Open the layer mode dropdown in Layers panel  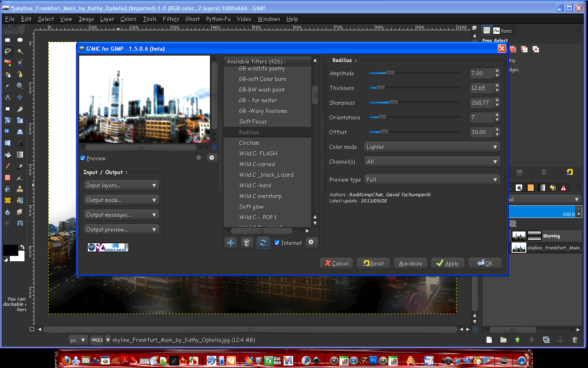pyautogui.click(x=544, y=200)
